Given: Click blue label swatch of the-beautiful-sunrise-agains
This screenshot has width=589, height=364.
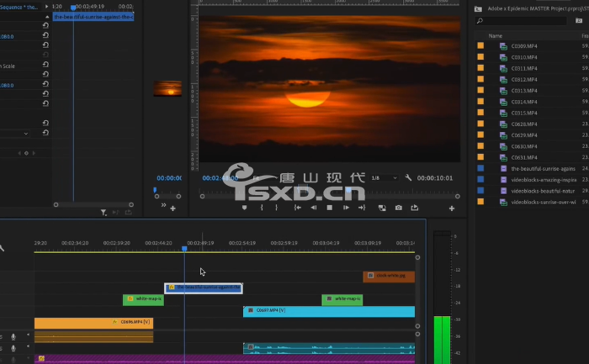Looking at the screenshot, I should [x=480, y=168].
